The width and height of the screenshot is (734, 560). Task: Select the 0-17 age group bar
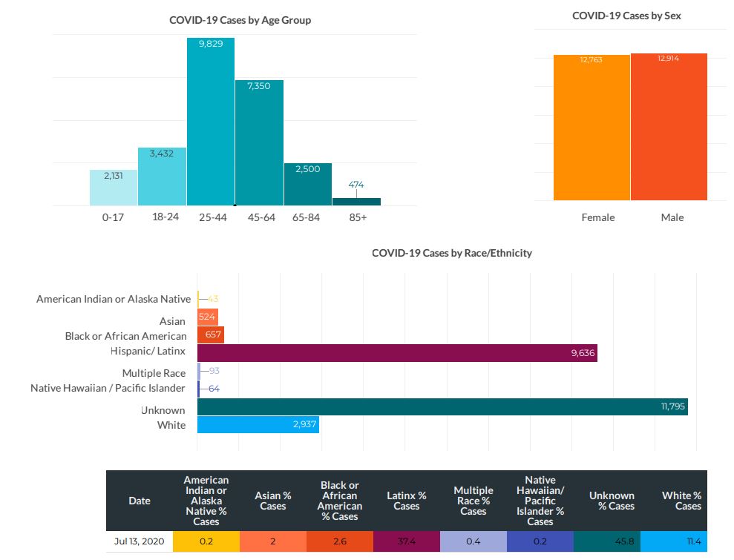tap(114, 188)
